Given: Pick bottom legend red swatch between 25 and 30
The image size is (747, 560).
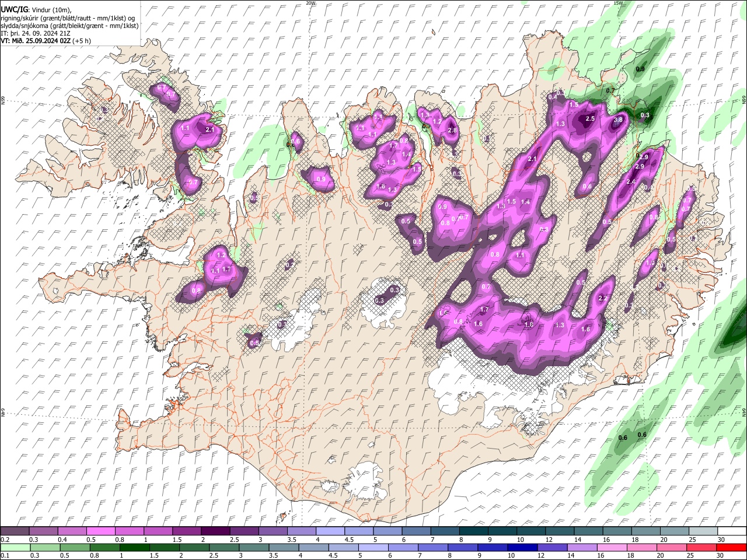Looking at the screenshot, I should (701, 547).
